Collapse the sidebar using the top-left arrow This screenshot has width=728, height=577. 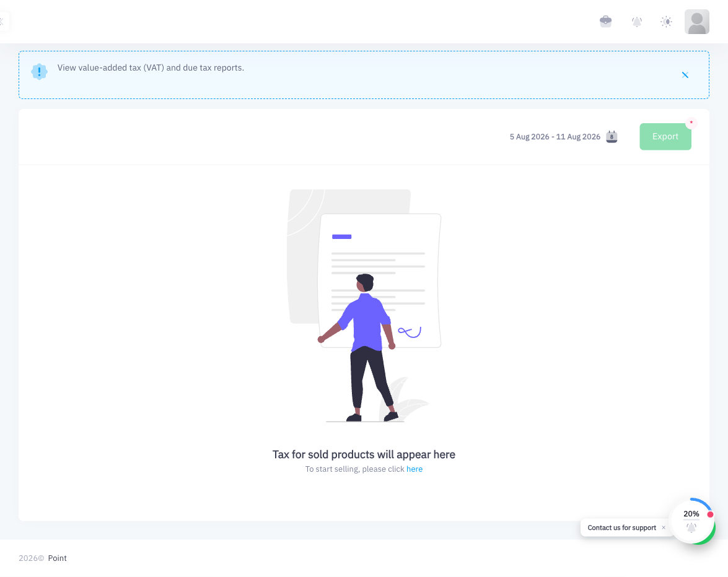2,21
